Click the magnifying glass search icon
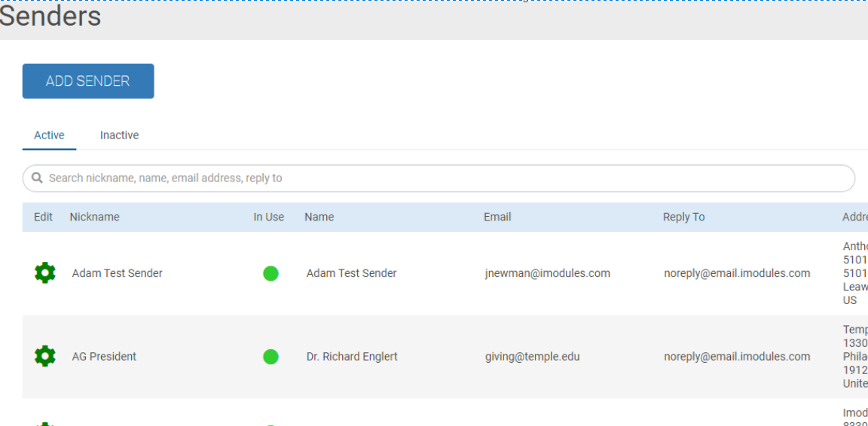This screenshot has width=868, height=426. 37,178
